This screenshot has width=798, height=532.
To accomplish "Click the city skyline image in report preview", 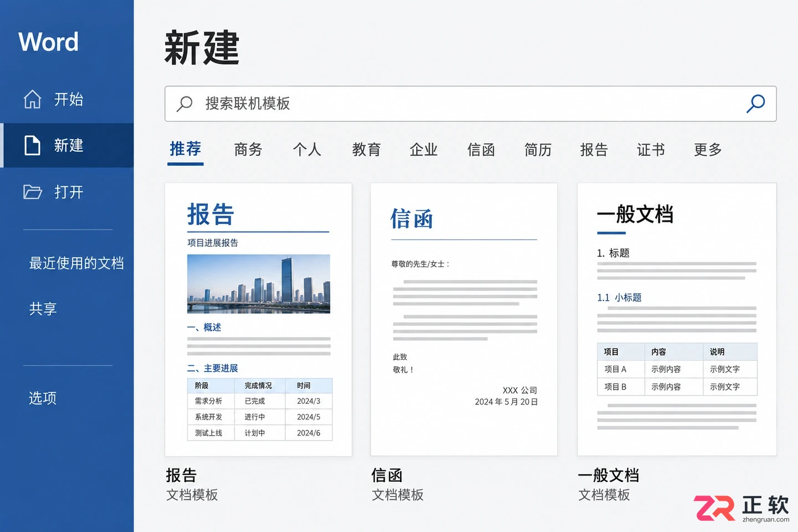I will [259, 284].
